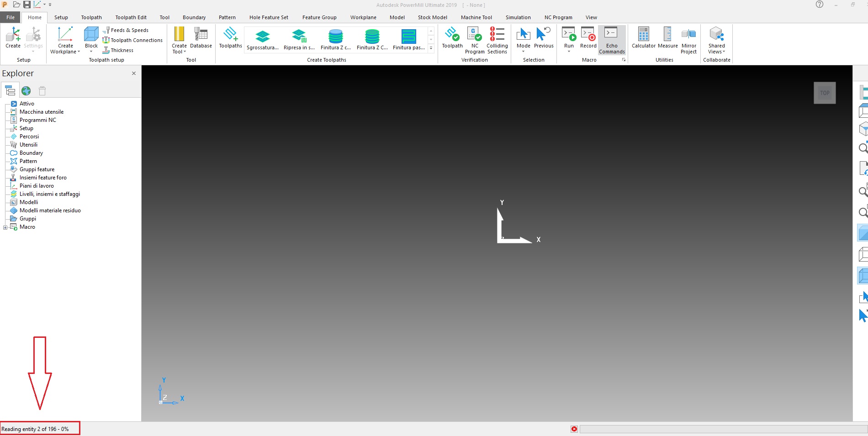Toggle the TOP view indicator
The width and height of the screenshot is (868, 436).
(x=824, y=93)
